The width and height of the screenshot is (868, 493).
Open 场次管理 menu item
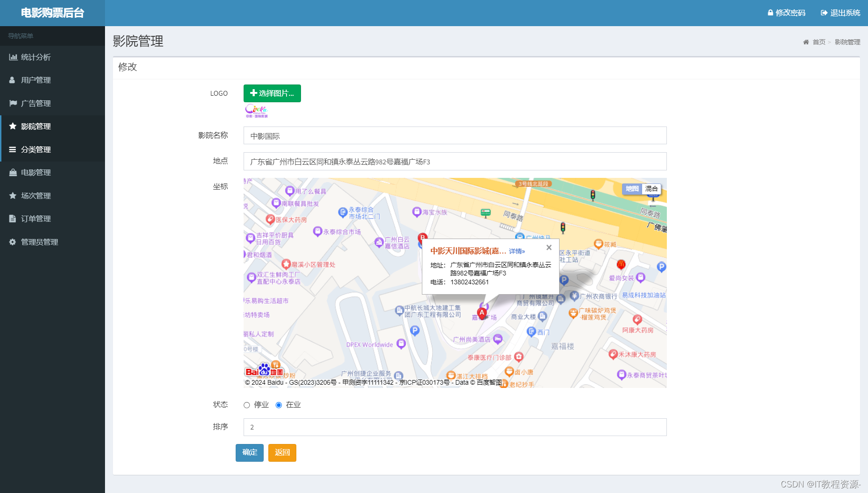[52, 196]
